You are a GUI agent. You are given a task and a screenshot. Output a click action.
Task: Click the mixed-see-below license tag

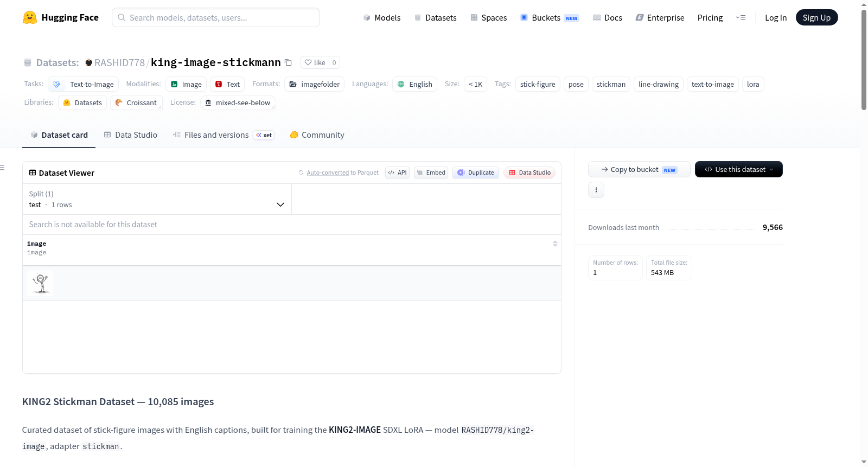pyautogui.click(x=238, y=103)
